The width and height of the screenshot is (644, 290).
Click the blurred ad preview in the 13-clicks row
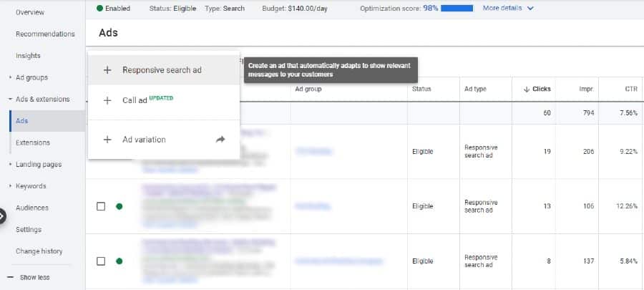point(209,206)
